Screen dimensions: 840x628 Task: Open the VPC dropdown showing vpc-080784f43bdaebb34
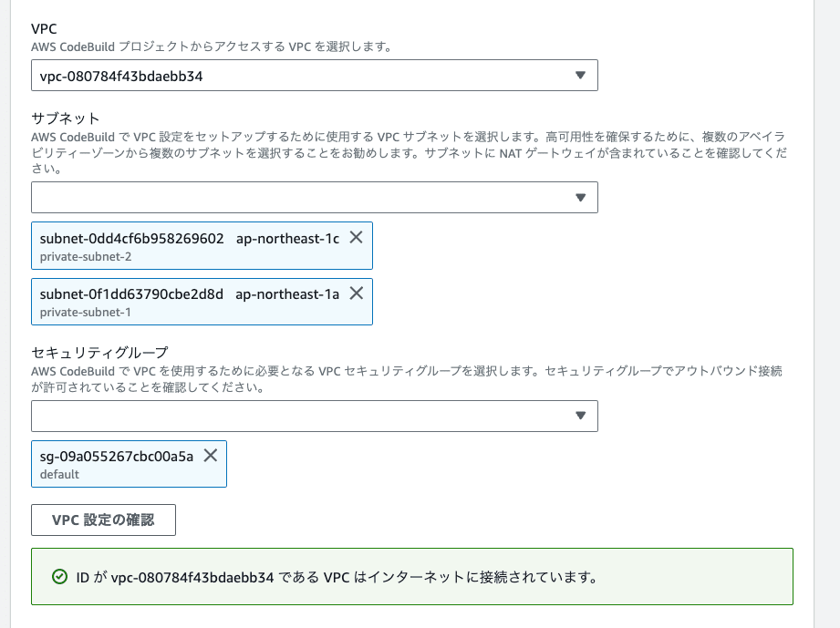tap(315, 76)
